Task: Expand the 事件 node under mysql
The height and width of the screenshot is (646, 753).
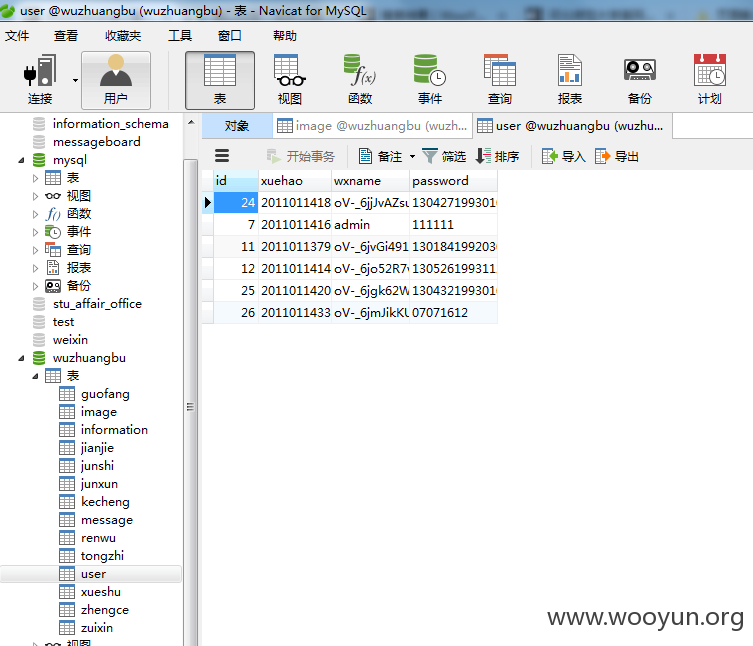Action: coord(35,232)
